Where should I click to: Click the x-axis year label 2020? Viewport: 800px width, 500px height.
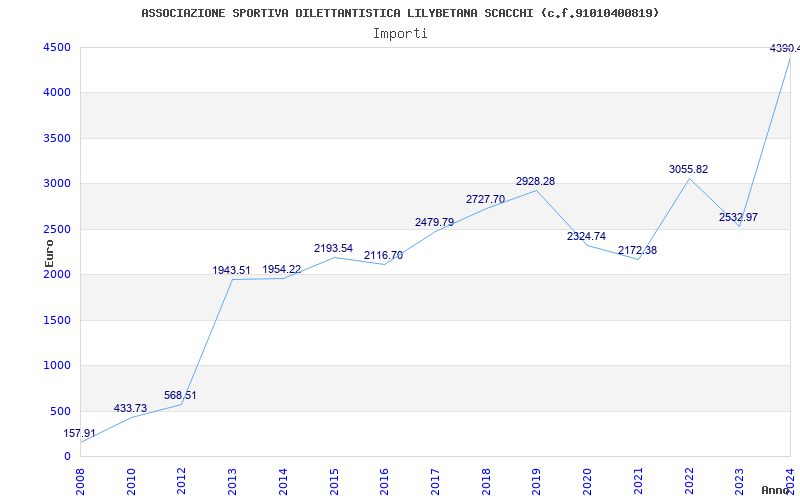click(x=587, y=482)
